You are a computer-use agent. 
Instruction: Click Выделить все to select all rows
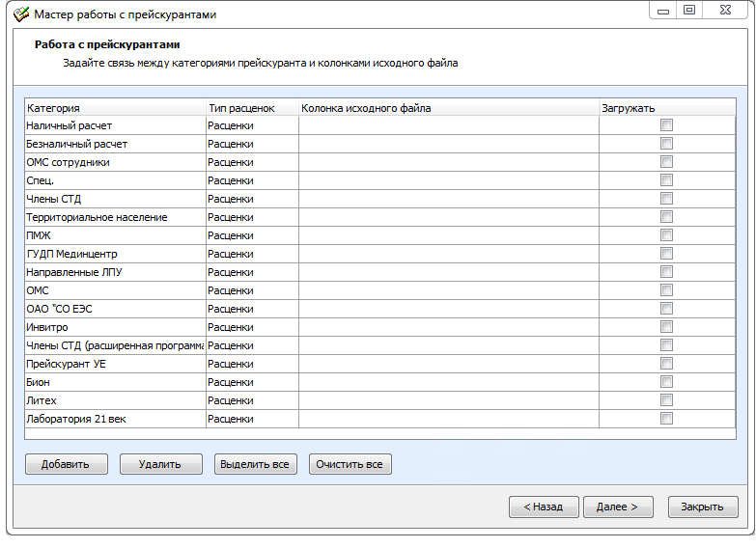tap(255, 464)
